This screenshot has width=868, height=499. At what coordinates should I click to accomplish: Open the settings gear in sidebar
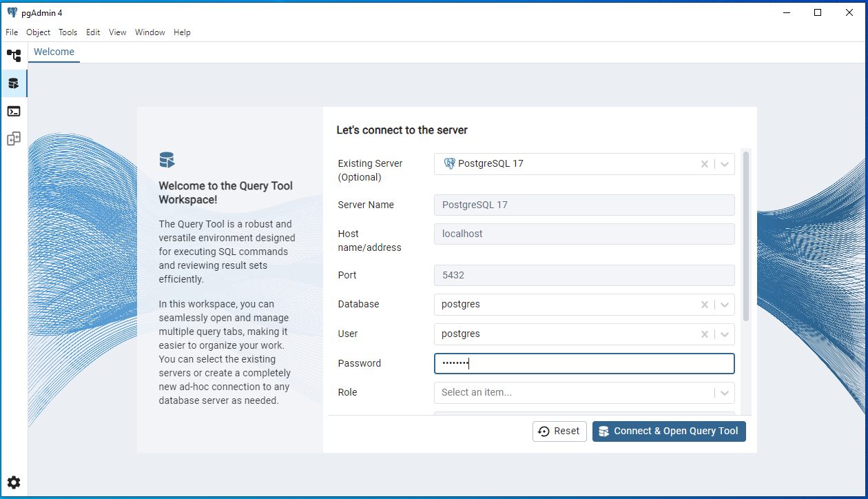(14, 482)
